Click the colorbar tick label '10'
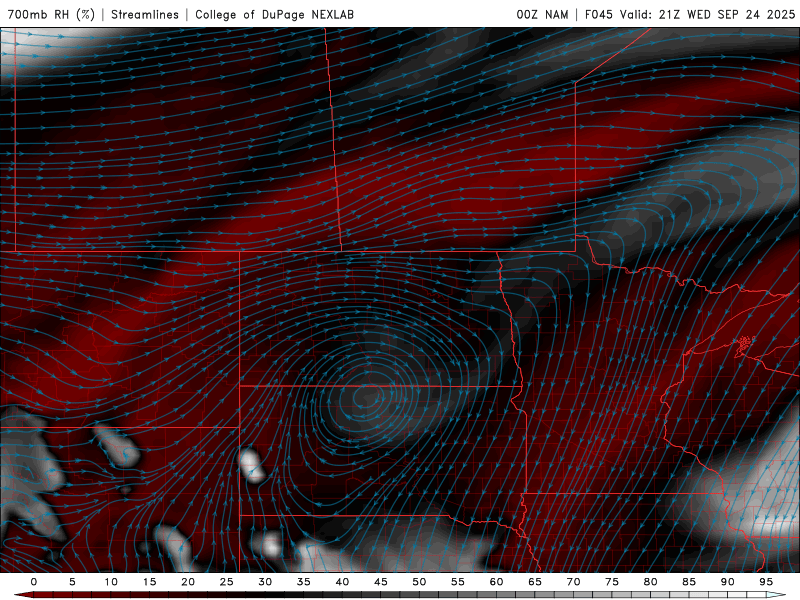800x600 pixels. [x=111, y=582]
